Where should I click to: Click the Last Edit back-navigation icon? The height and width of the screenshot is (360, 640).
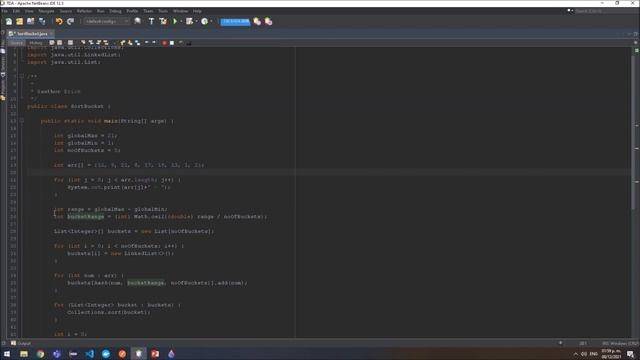[x=51, y=42]
